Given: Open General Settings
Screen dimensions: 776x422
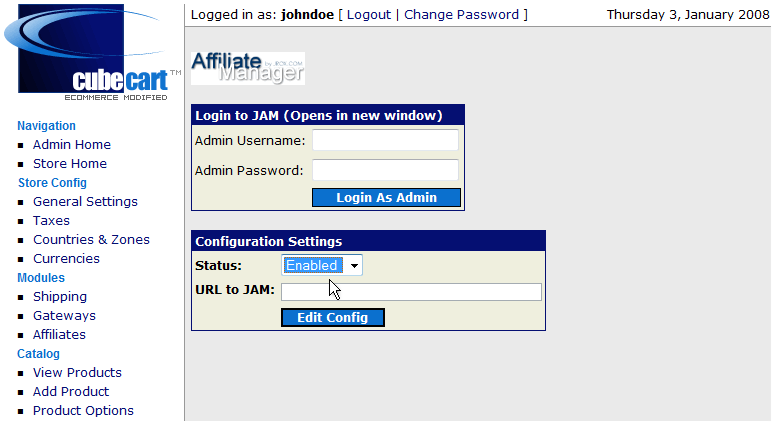Looking at the screenshot, I should 85,202.
